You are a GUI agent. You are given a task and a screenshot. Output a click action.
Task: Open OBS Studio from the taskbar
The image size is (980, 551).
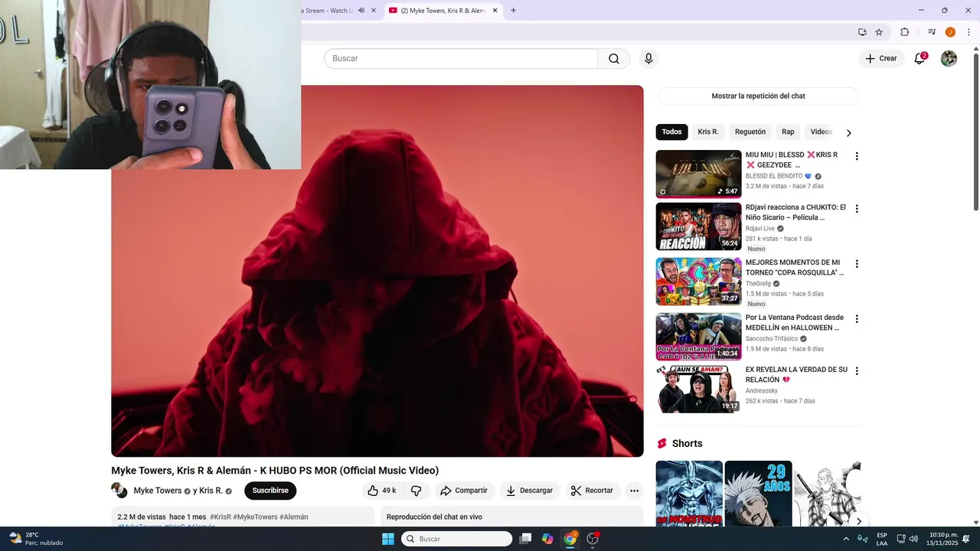click(x=593, y=539)
